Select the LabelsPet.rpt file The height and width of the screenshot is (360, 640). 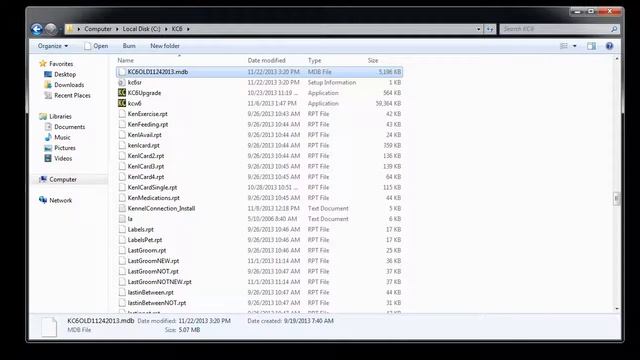[x=145, y=240]
